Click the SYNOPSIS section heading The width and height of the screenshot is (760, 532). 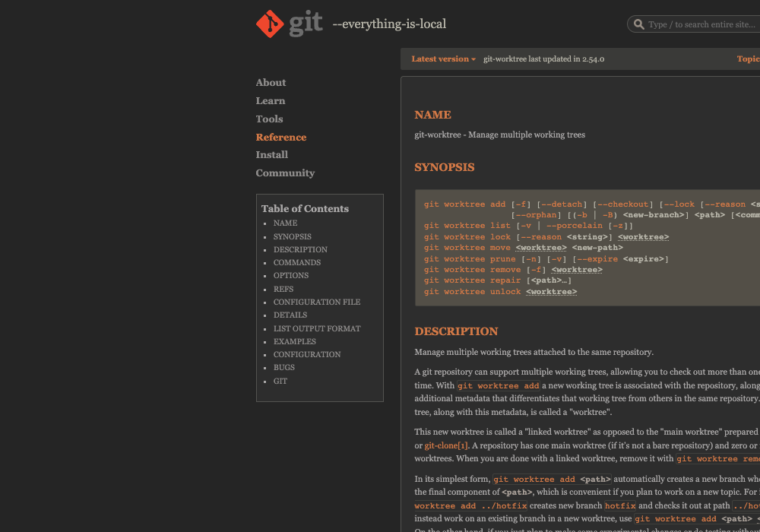pyautogui.click(x=444, y=167)
